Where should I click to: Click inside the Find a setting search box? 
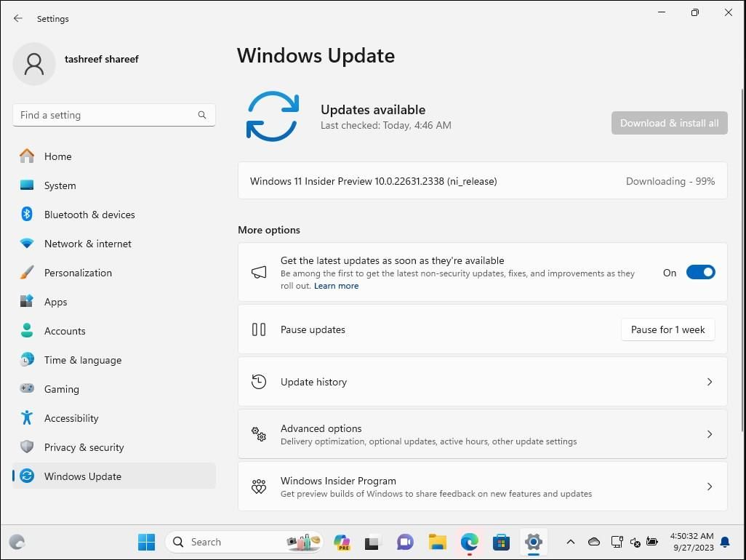(x=114, y=114)
